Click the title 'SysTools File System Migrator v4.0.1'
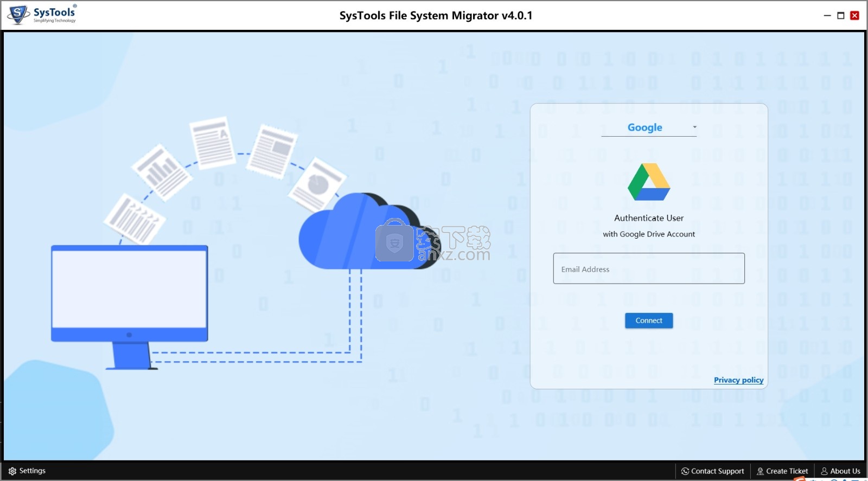The height and width of the screenshot is (481, 868). pyautogui.click(x=436, y=16)
